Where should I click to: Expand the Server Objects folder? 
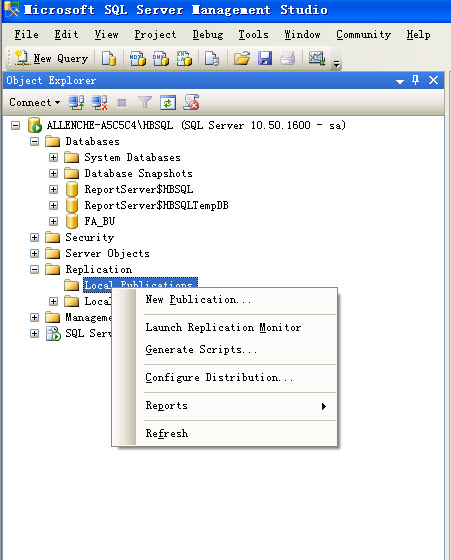click(34, 254)
